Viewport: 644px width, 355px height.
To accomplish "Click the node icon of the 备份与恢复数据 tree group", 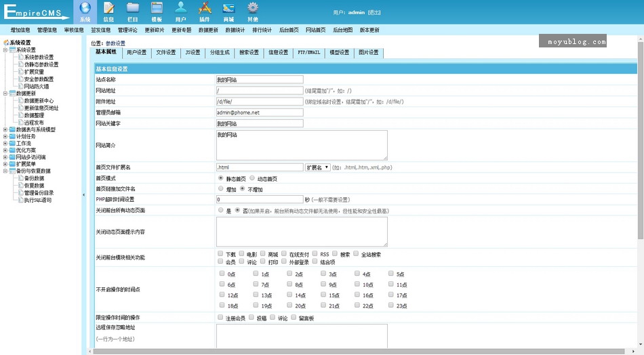I will coord(12,171).
